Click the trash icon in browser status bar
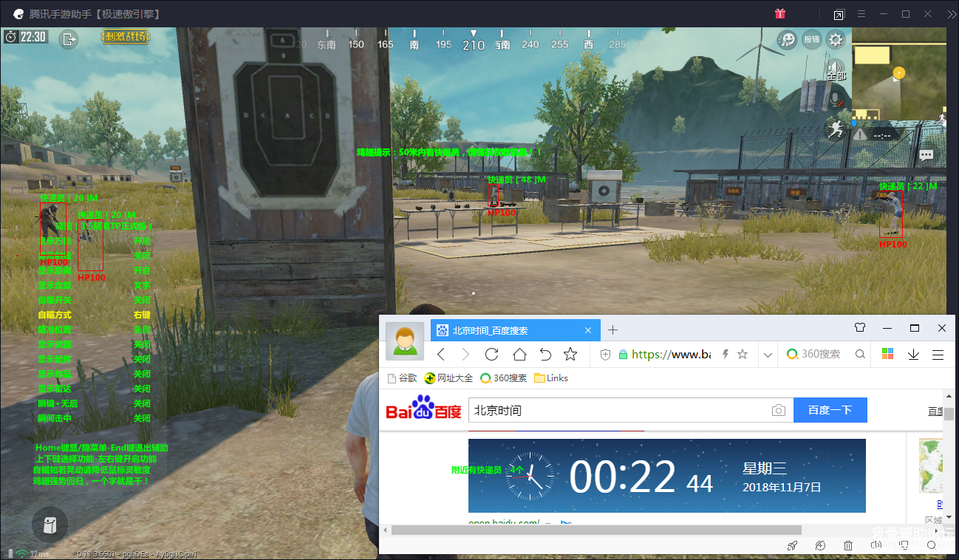Viewport: 959px width, 560px height. (848, 545)
